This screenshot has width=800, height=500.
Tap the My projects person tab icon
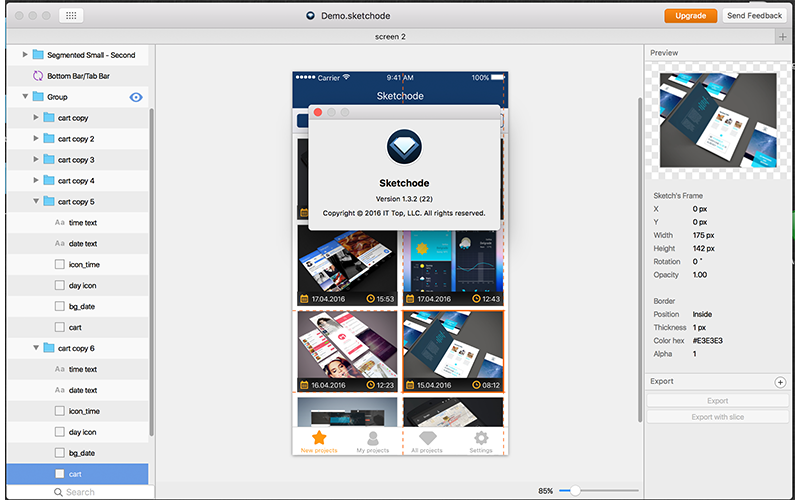point(373,438)
